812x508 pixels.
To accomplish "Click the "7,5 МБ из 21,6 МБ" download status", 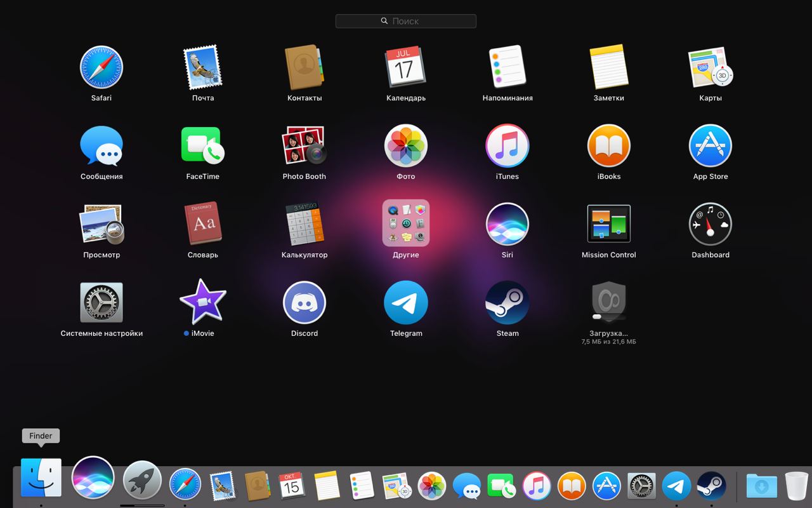I will 609,342.
